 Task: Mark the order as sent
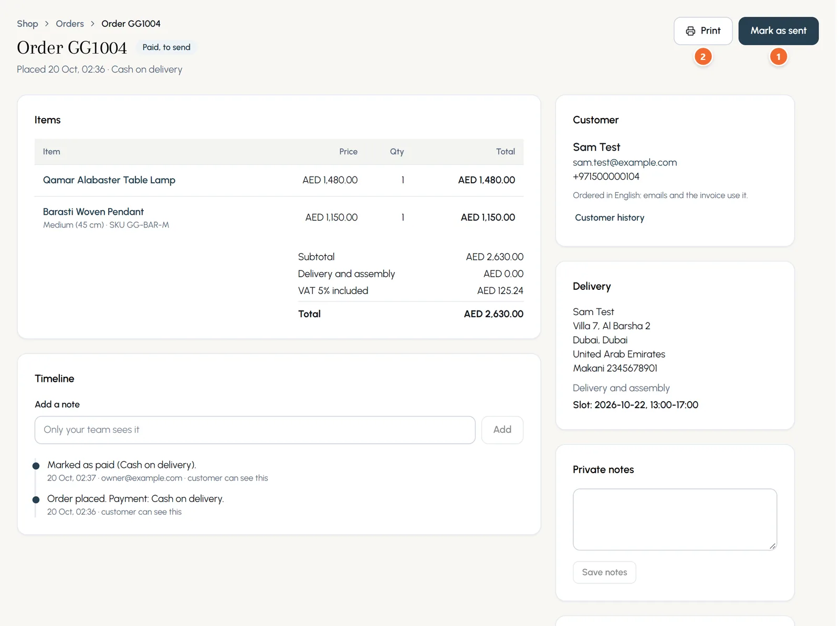coord(778,31)
